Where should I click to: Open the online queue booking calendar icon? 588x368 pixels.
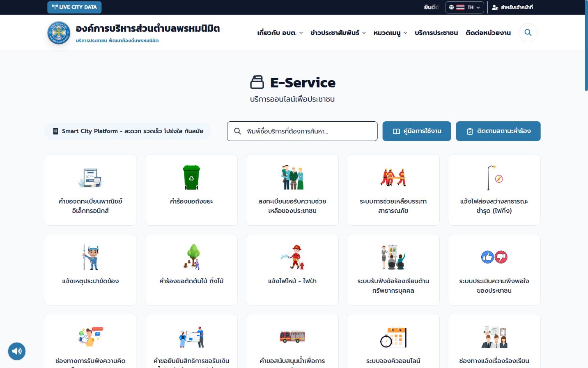[393, 337]
